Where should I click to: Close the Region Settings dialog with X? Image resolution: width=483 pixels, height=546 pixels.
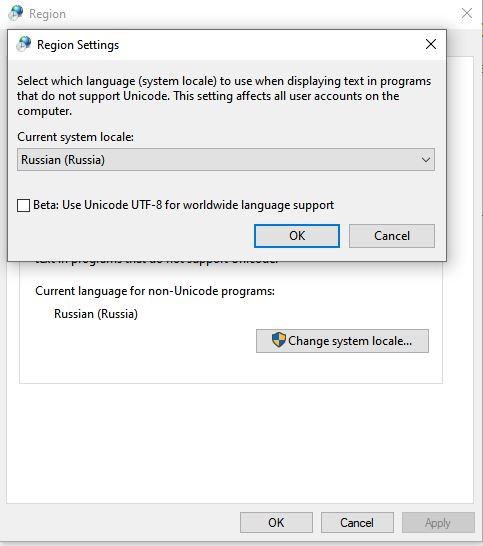click(x=431, y=44)
